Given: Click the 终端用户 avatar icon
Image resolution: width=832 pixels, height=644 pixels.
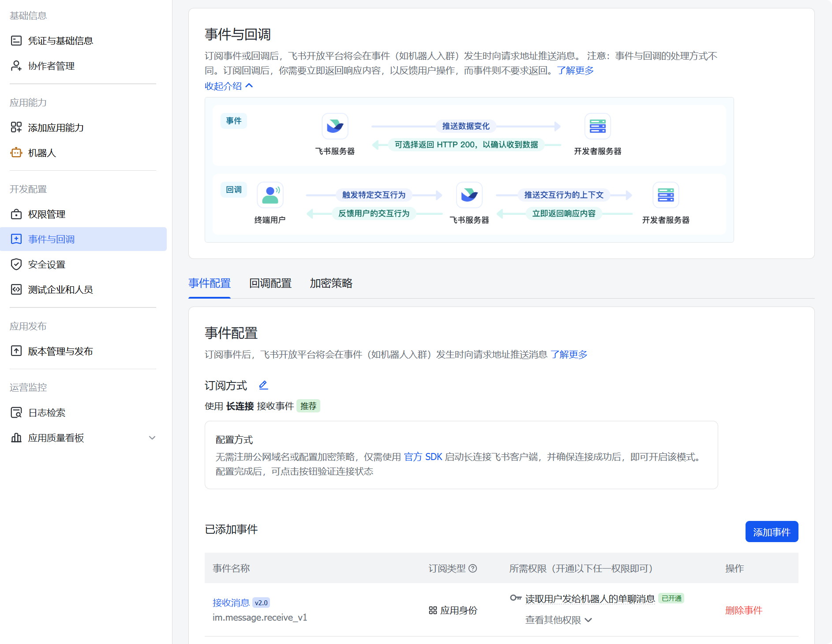Looking at the screenshot, I should point(270,195).
